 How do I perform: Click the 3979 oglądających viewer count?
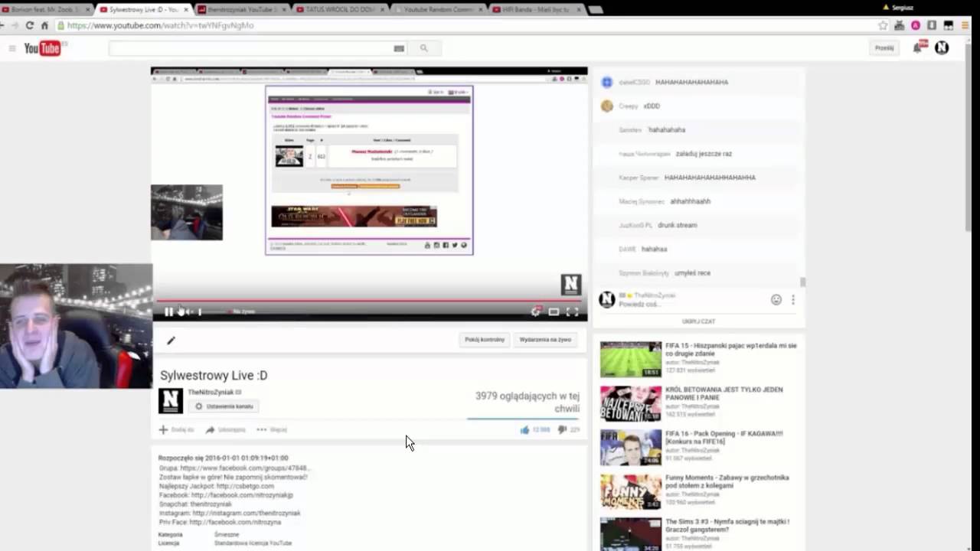[527, 402]
